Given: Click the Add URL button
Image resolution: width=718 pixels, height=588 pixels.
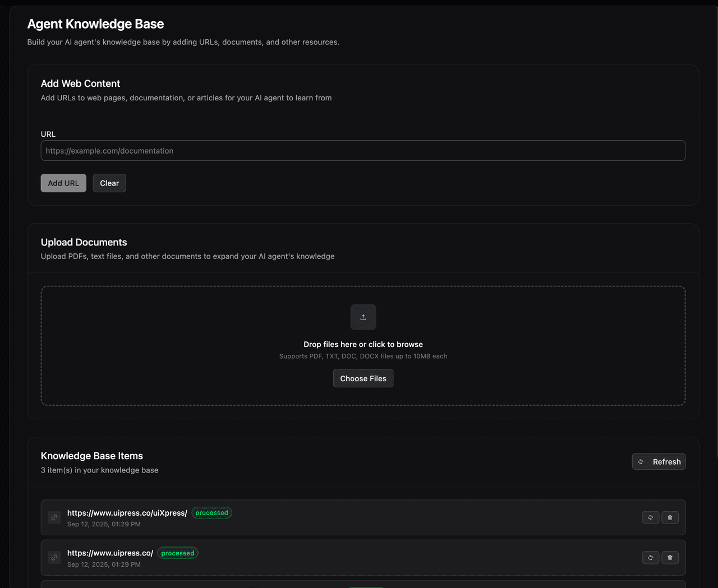Looking at the screenshot, I should 63,183.
